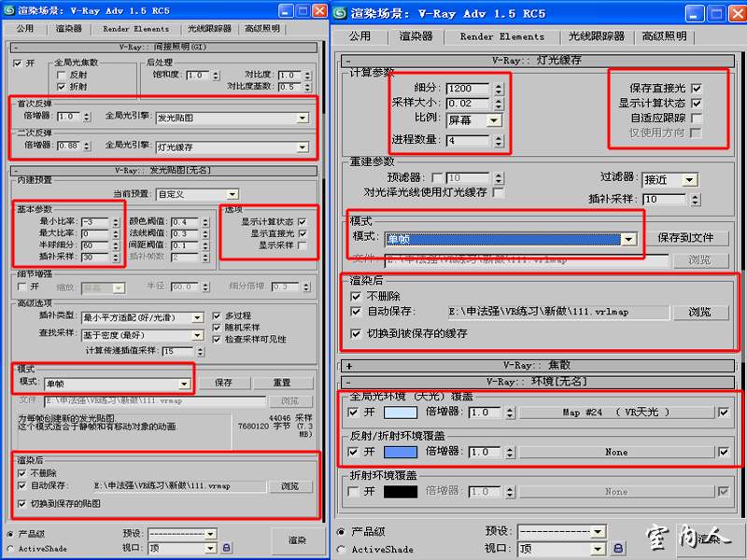Viewport: 747px width, 560px height.
Task: Enable the 显示采样 checkbox
Action: point(302,245)
